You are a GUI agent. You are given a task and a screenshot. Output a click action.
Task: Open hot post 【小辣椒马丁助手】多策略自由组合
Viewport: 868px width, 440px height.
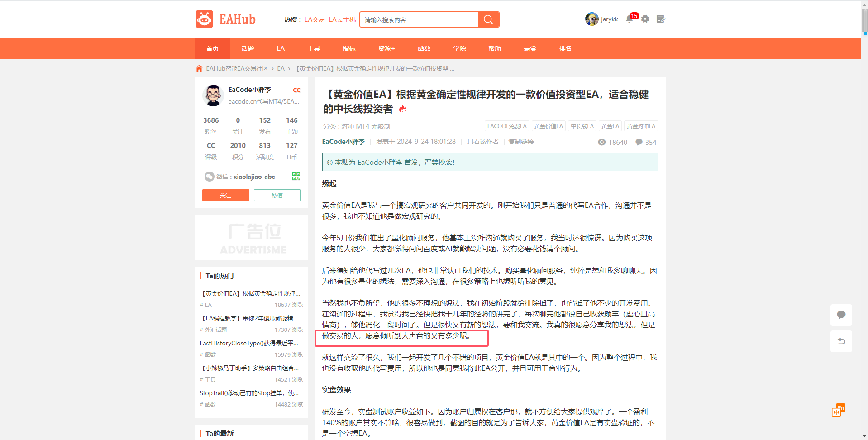pyautogui.click(x=249, y=368)
